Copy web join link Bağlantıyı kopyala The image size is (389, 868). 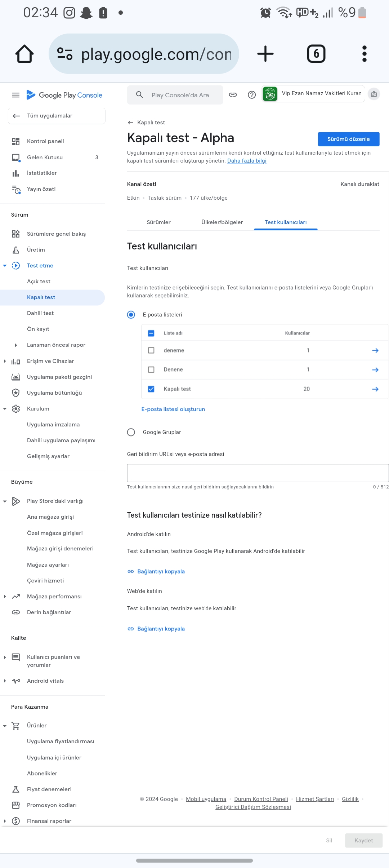(156, 629)
